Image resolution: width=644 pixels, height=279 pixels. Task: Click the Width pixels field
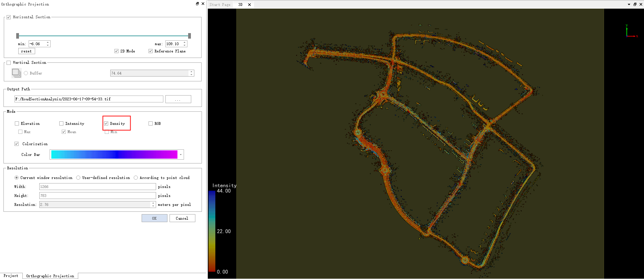pos(98,187)
